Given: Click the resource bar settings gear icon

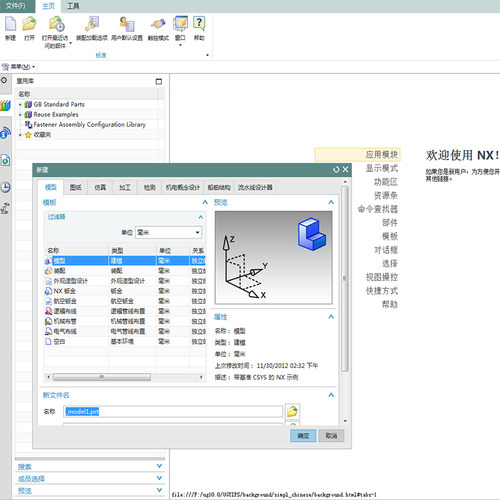Looking at the screenshot, I should point(4,80).
